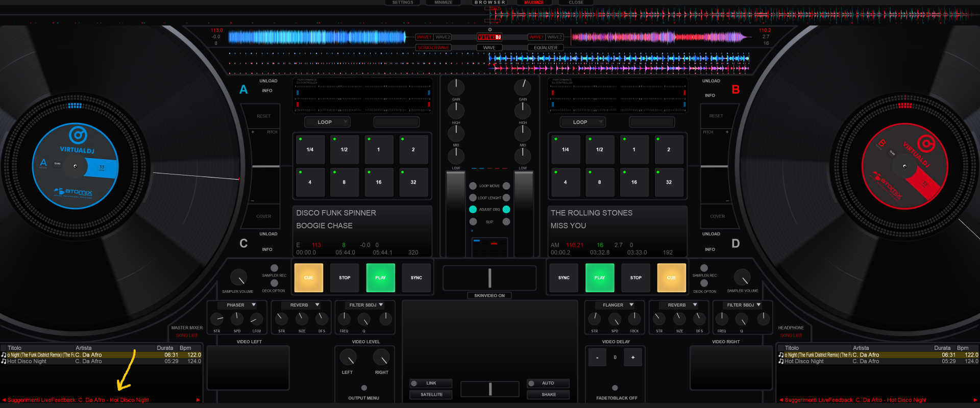Click left Filter FREQ knob
This screenshot has width=980, height=408.
(344, 319)
